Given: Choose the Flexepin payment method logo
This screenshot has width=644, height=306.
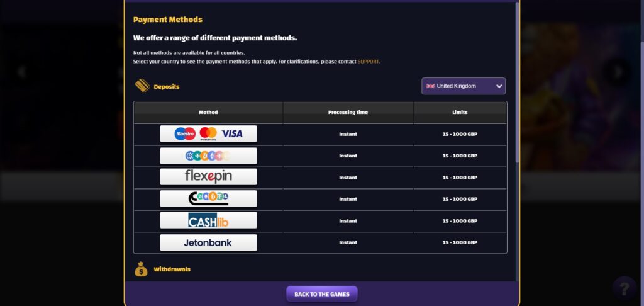Looking at the screenshot, I should [208, 177].
